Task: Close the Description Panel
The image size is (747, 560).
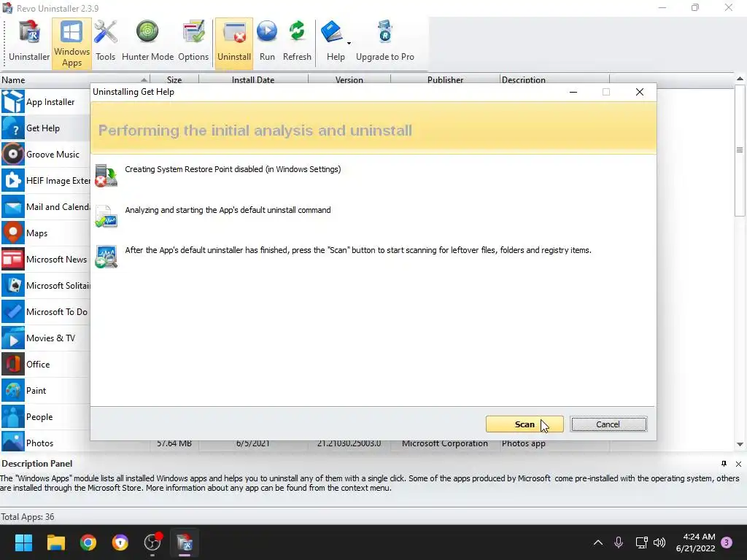Action: (x=738, y=464)
